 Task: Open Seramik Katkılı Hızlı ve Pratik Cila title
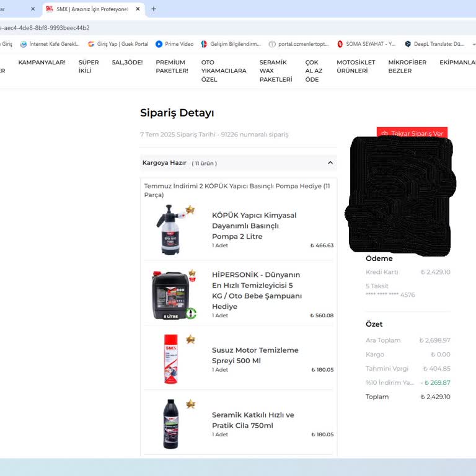pos(253,420)
